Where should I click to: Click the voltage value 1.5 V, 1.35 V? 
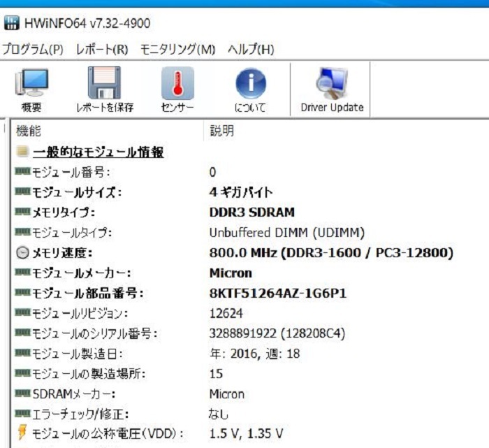tap(246, 433)
